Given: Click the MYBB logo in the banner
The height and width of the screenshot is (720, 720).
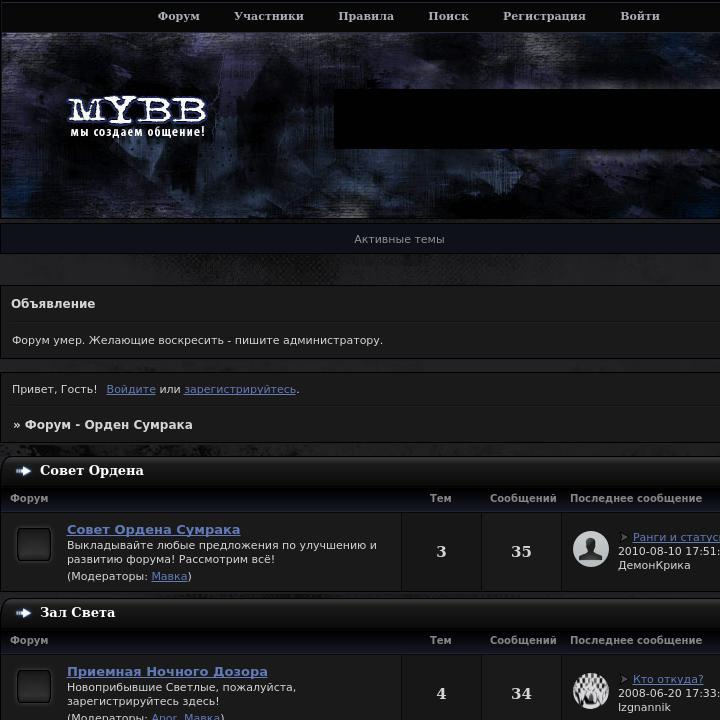Looking at the screenshot, I should [x=137, y=110].
